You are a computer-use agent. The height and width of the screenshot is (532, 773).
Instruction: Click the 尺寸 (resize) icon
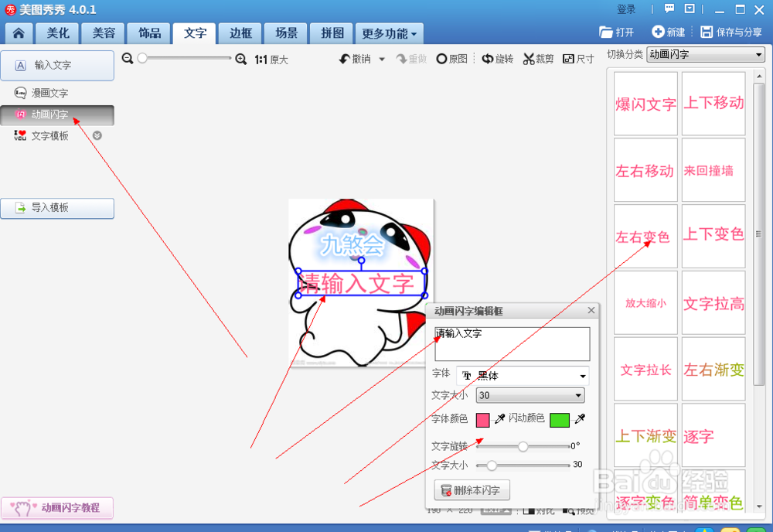point(577,59)
